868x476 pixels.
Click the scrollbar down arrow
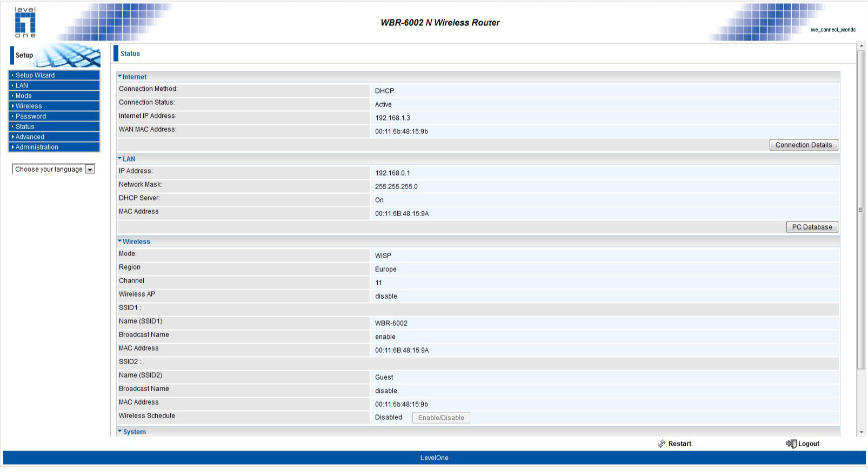click(861, 432)
